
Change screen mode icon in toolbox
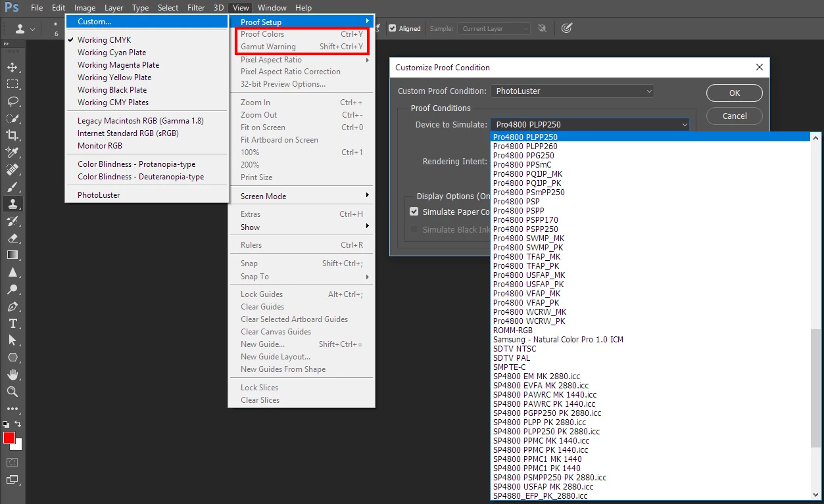tap(12, 480)
